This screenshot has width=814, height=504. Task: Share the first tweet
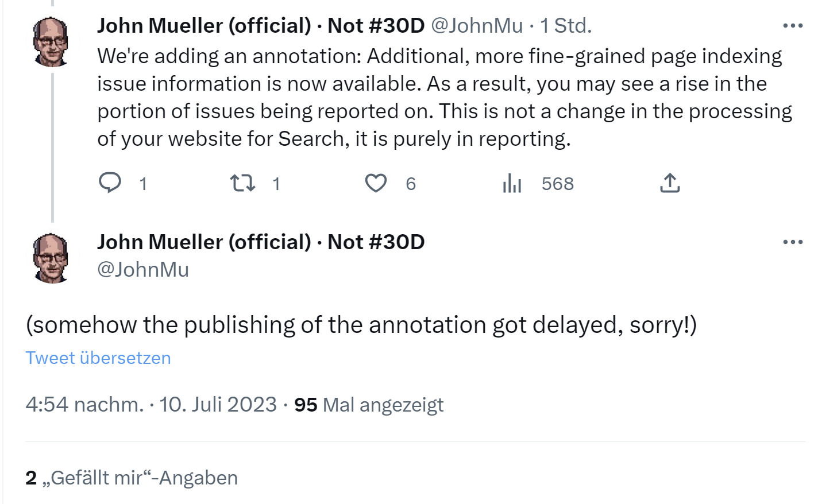pos(669,183)
